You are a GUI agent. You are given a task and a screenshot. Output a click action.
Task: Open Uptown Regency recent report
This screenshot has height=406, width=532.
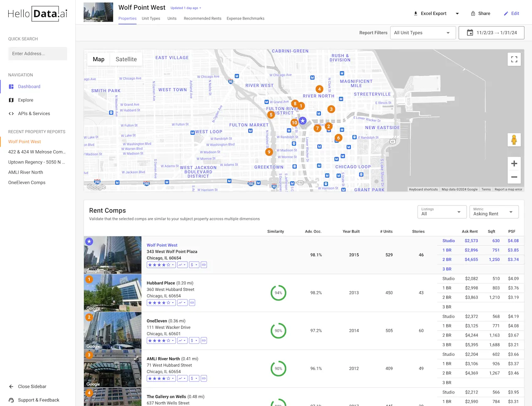[x=37, y=162]
